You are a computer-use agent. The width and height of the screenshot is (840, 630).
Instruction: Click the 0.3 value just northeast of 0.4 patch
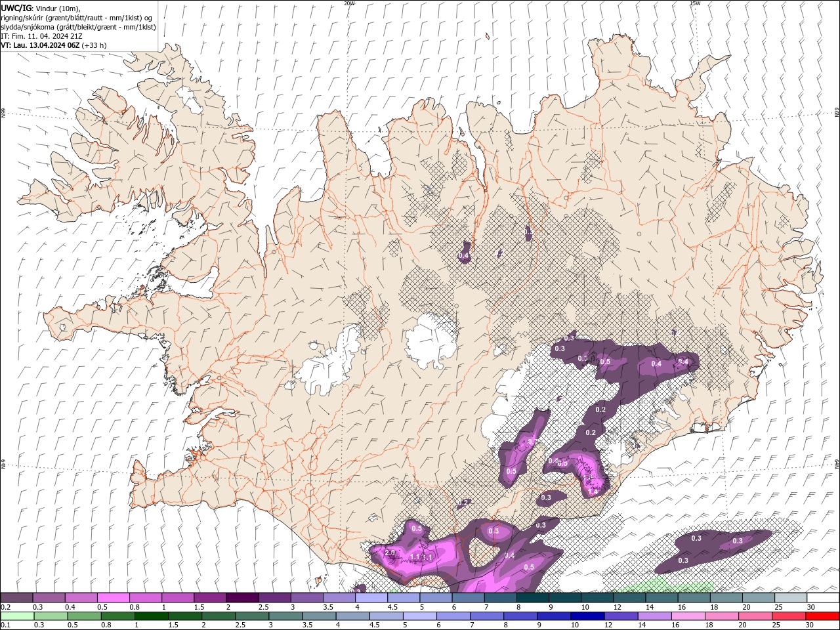click(x=529, y=231)
